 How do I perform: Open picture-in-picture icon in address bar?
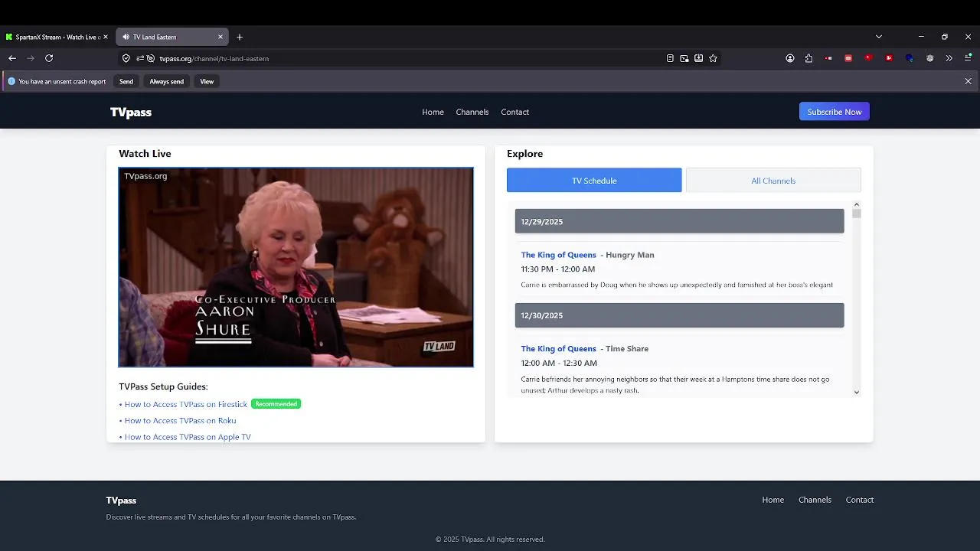684,58
